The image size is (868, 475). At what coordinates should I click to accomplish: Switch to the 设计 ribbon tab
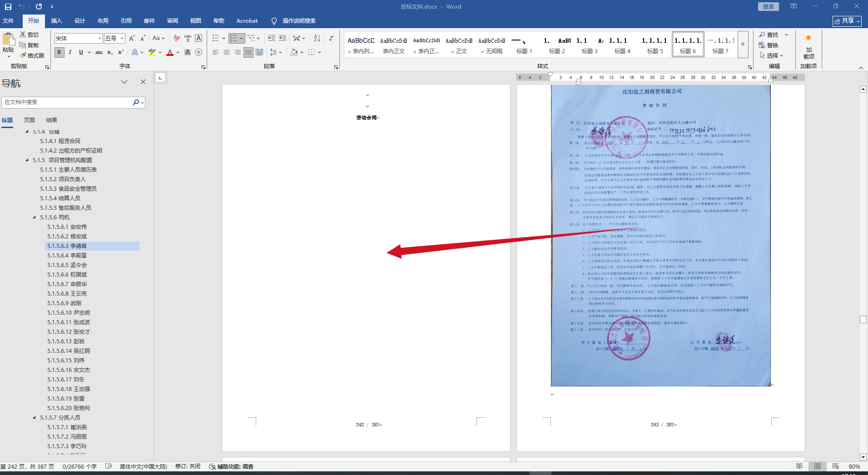pos(80,21)
